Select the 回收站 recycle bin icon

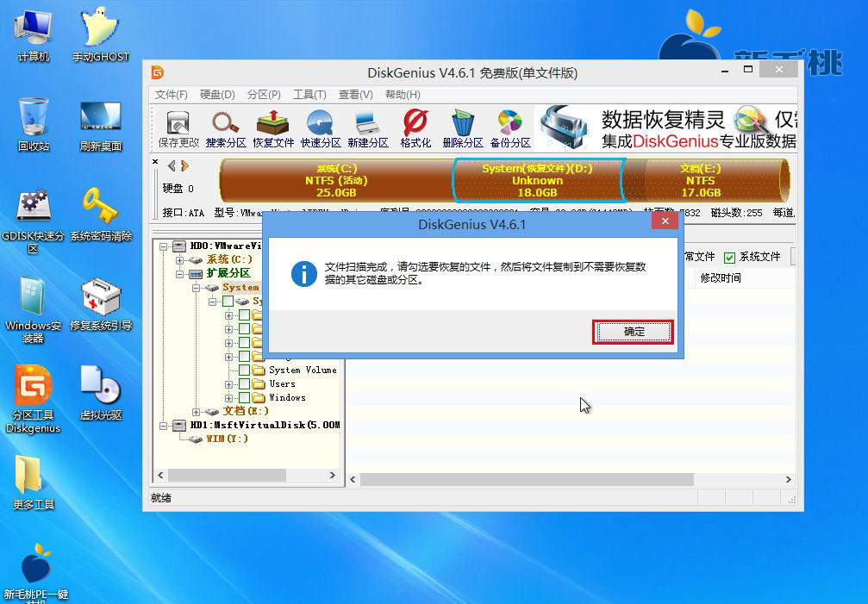(x=34, y=124)
